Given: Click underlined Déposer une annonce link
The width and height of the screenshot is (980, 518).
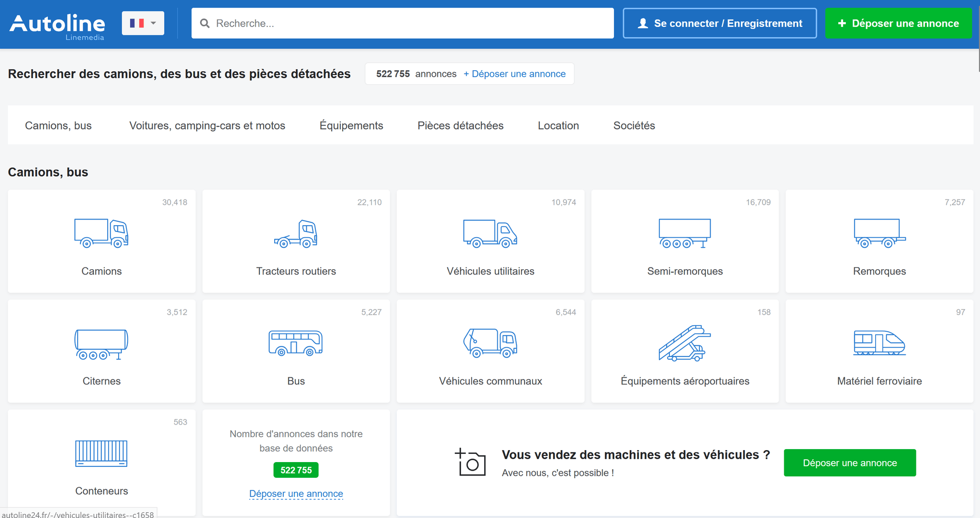Looking at the screenshot, I should coord(296,494).
